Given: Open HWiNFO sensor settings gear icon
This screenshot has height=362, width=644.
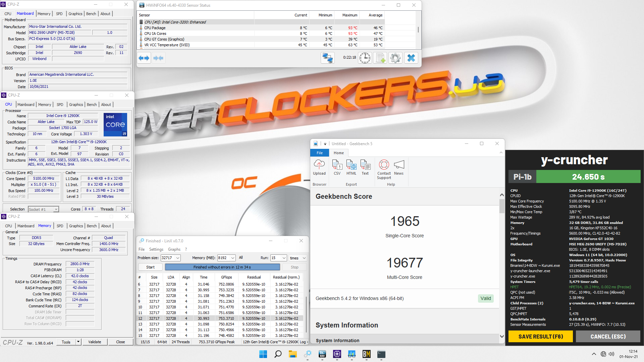Looking at the screenshot, I should [395, 58].
